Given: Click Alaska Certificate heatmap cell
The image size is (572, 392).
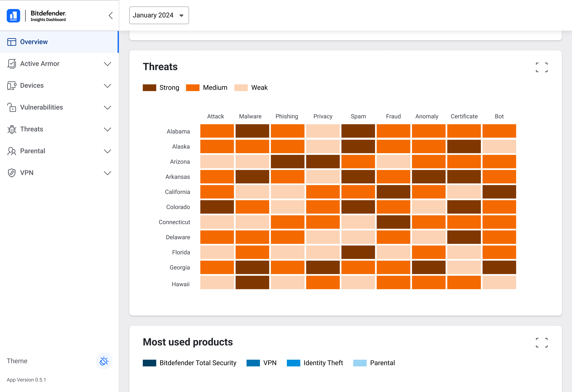Looking at the screenshot, I should pos(464,146).
